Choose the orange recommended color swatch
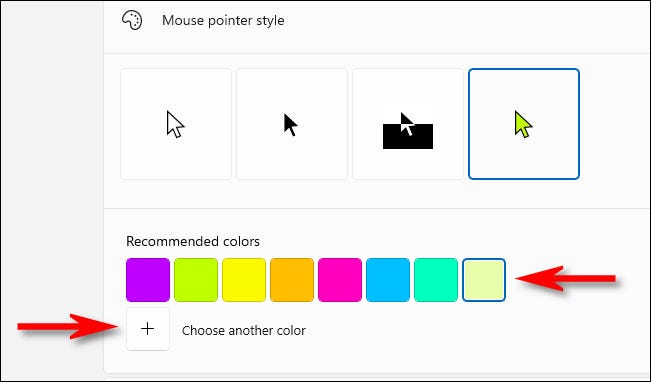This screenshot has height=382, width=651. pos(292,280)
